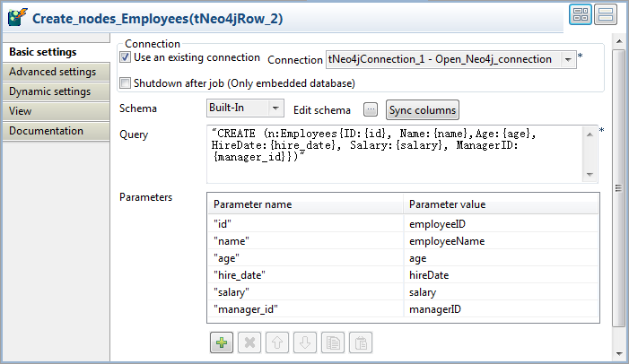
Task: Click the Edit schema ellipsis button
Action: click(x=371, y=110)
